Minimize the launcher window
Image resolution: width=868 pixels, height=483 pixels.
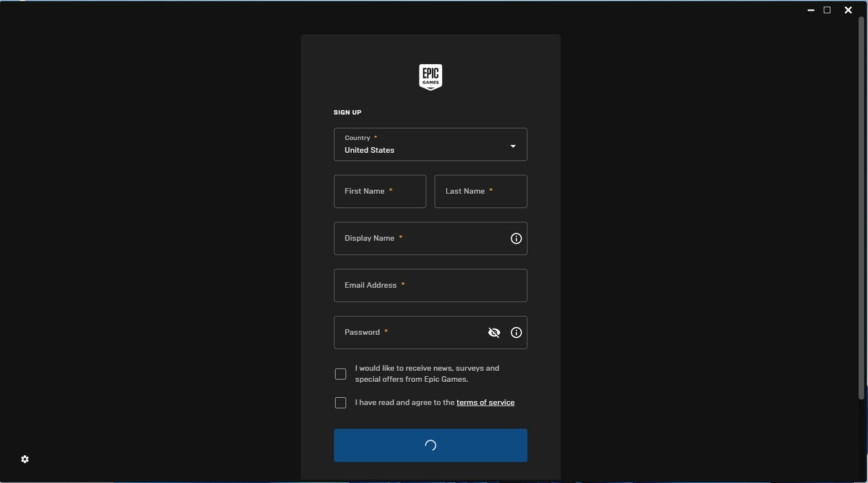pyautogui.click(x=811, y=10)
